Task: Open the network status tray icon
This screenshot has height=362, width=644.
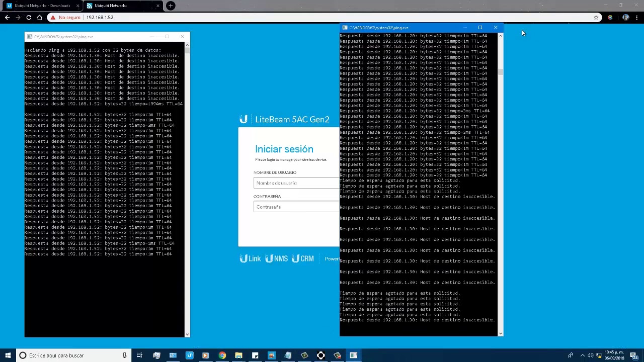Action: 598,355
